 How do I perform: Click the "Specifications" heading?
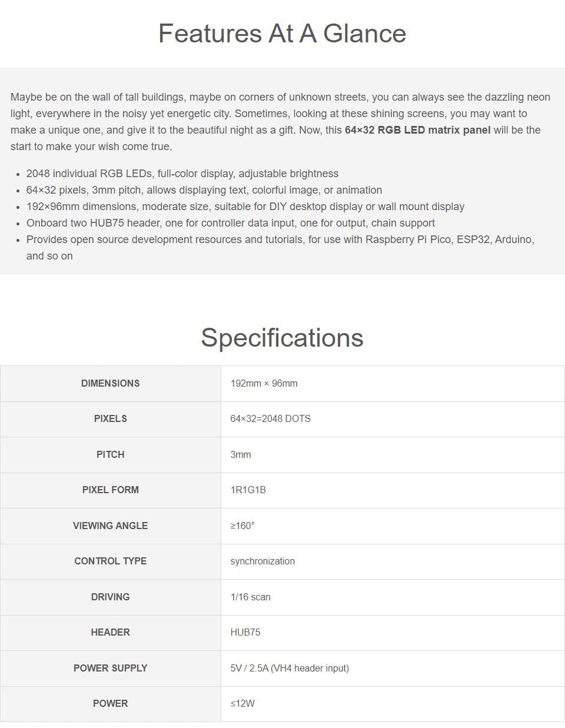pos(282,338)
